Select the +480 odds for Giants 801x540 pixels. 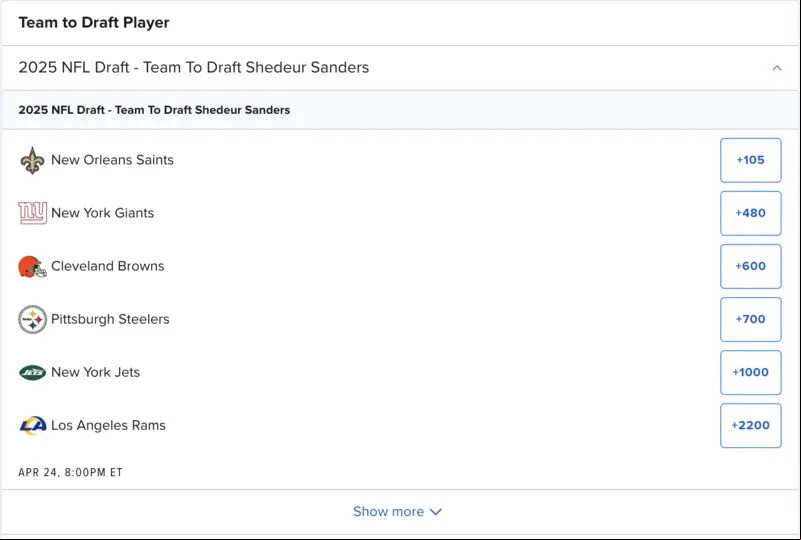point(750,213)
